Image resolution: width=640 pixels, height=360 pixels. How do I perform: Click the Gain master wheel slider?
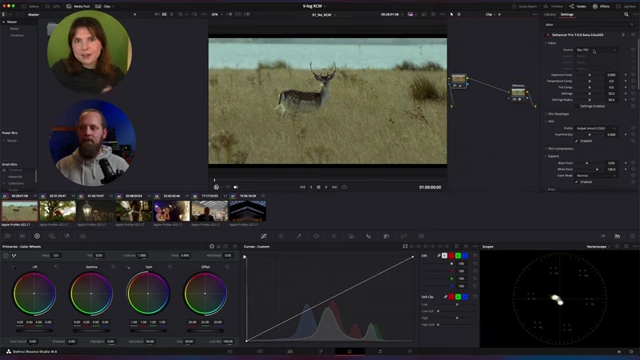click(148, 330)
